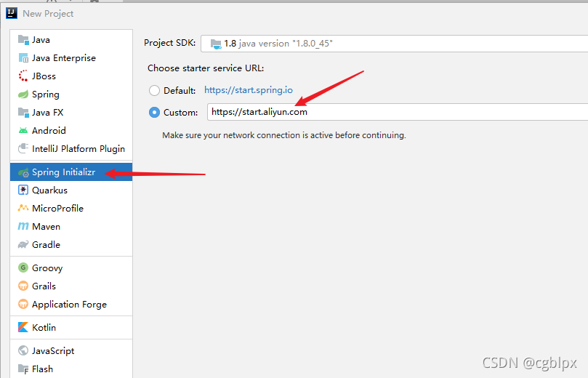
Task: Click the MicroProfile icon
Action: [x=23, y=208]
